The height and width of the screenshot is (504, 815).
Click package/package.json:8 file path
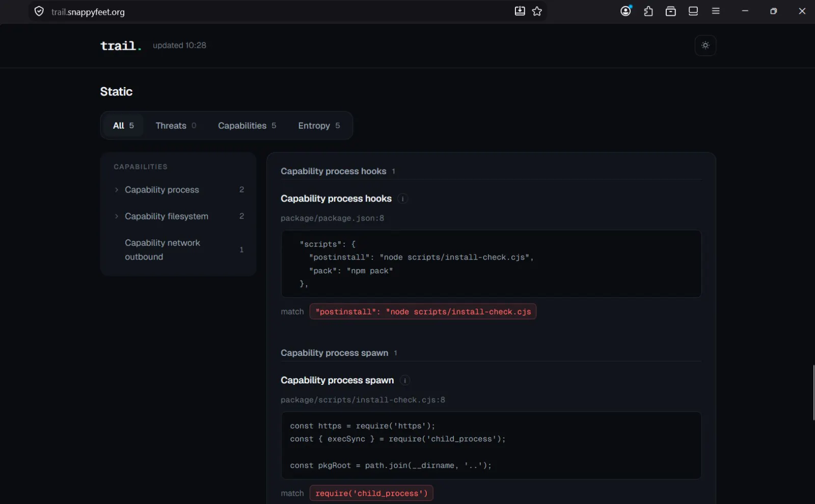point(332,218)
